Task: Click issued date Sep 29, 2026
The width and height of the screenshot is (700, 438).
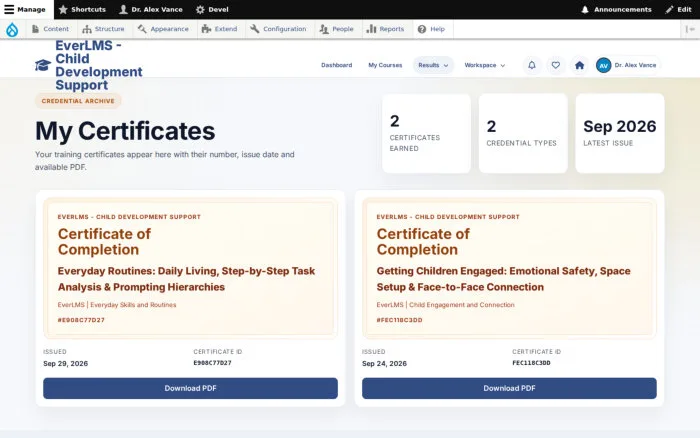Action: (66, 363)
